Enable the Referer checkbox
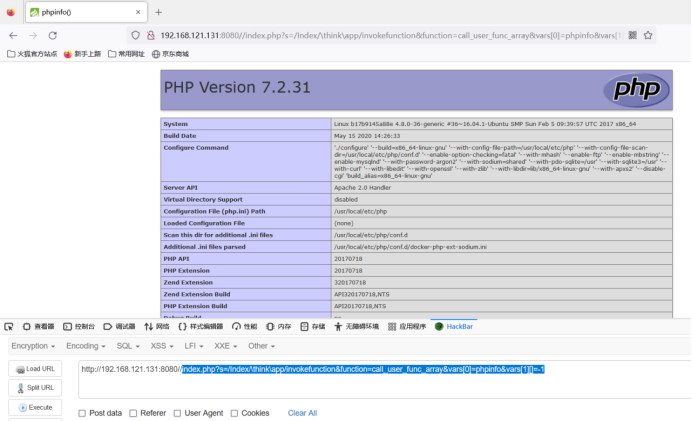692x421 pixels. tap(133, 413)
